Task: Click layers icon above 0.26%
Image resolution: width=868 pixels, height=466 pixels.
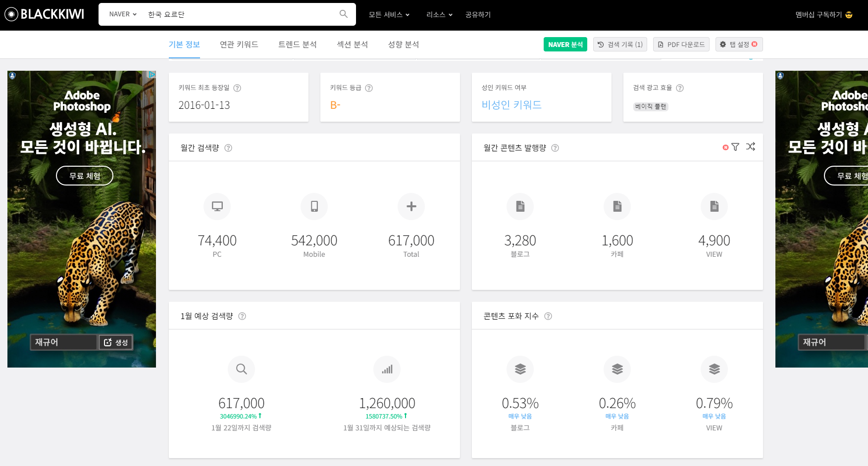Action: pos(617,369)
